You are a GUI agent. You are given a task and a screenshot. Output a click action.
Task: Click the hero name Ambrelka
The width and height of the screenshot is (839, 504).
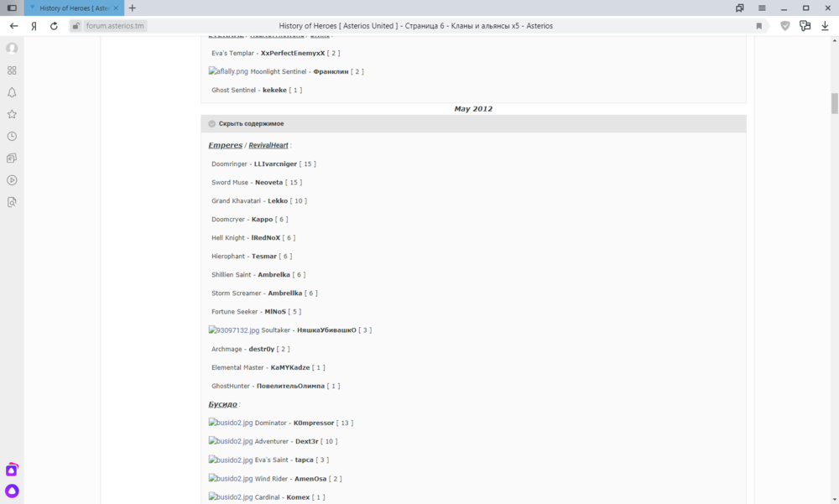(274, 274)
